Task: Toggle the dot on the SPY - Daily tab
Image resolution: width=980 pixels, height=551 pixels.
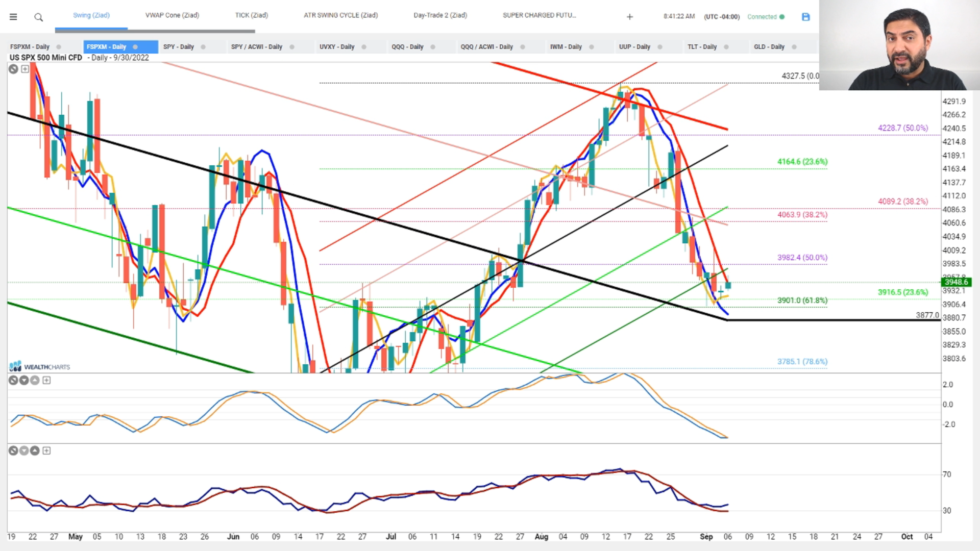Action: (203, 47)
